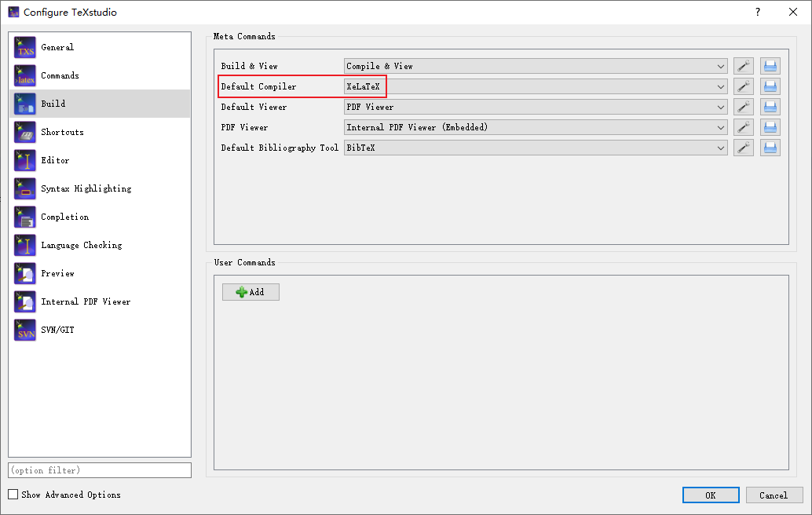The width and height of the screenshot is (812, 515).
Task: Click wrench icon for Default Compiler
Action: [x=744, y=86]
